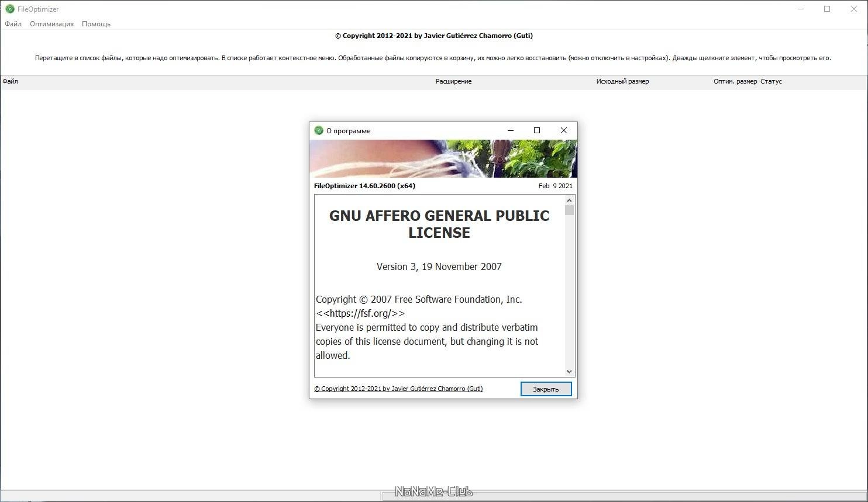Screen dimensions: 868x502
Task: Minimize the main FileOptimizer window
Action: point(800,9)
